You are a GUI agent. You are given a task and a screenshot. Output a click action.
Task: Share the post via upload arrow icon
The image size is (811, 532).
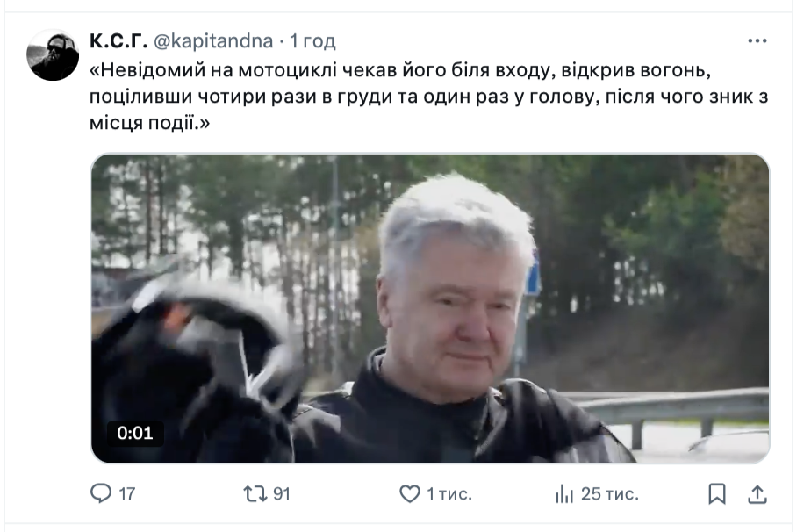757,493
